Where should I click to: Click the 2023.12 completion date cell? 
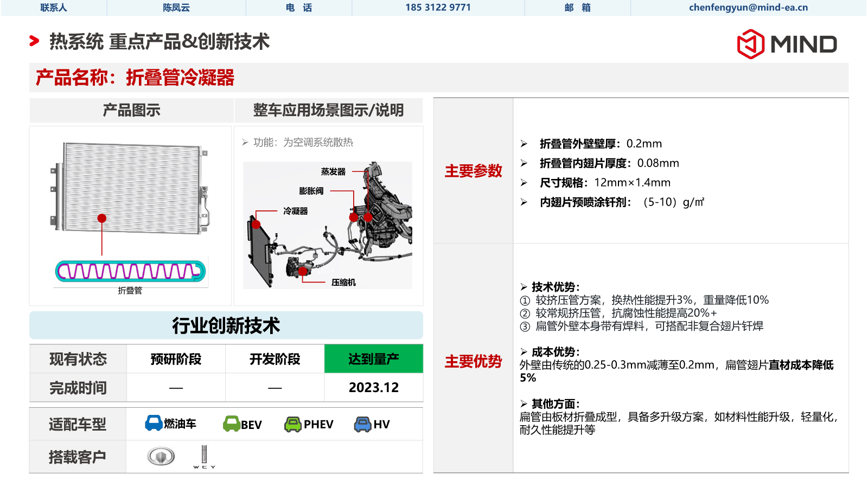[x=373, y=388]
